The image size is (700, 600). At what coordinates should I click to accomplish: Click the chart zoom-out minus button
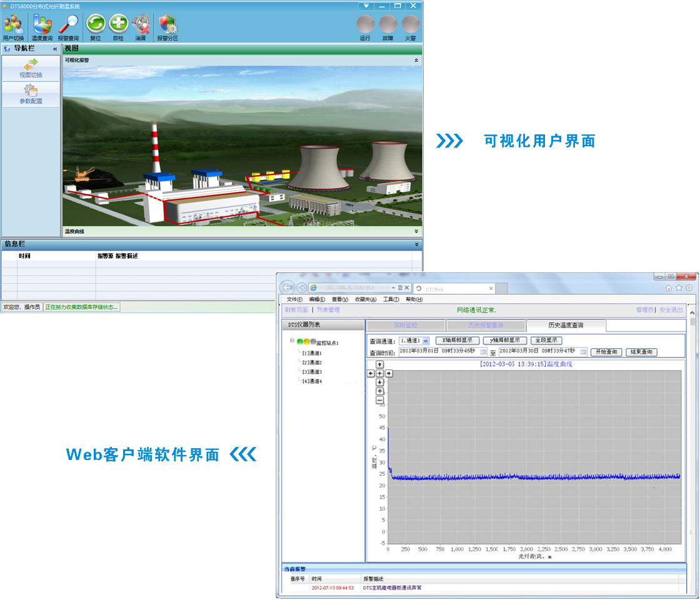click(x=379, y=401)
